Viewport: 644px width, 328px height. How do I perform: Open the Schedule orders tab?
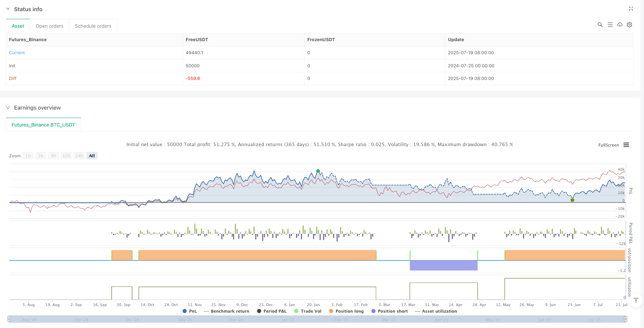[x=93, y=26]
